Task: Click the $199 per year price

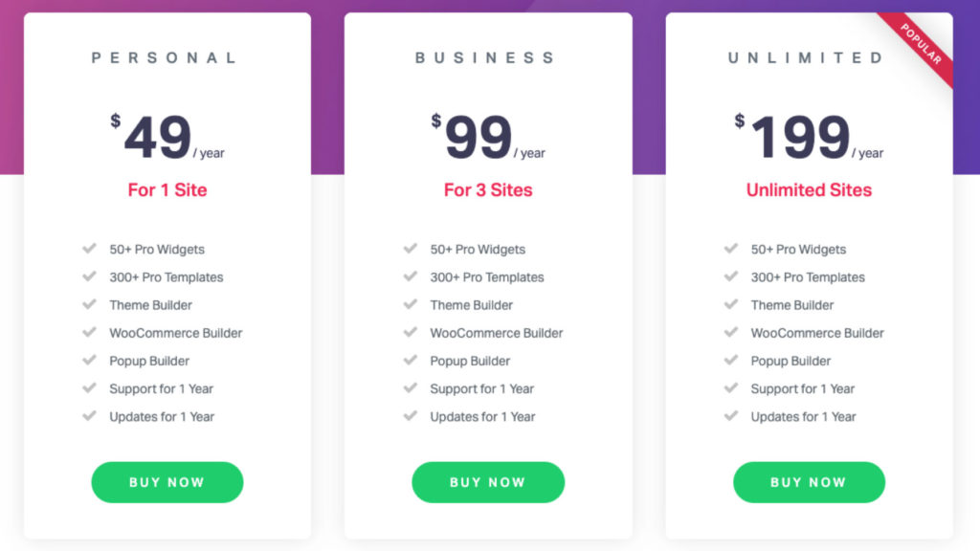Action: [809, 137]
